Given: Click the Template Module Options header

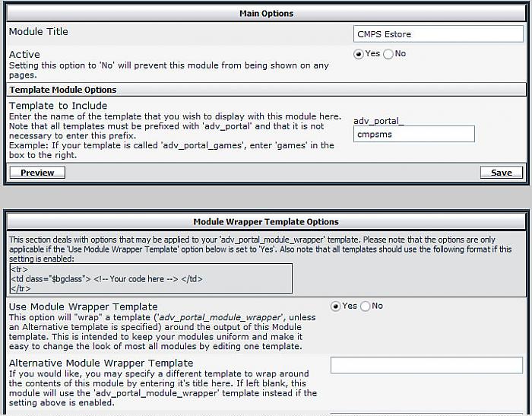Looking at the screenshot, I should click(63, 90).
